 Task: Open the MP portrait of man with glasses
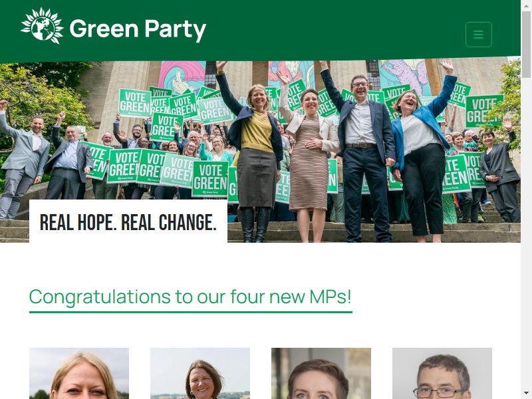click(442, 373)
